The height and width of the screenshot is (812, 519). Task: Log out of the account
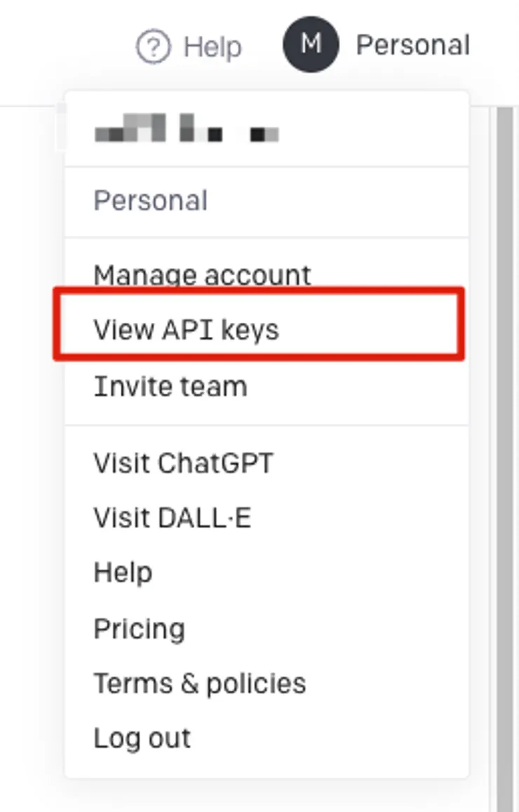[142, 738]
